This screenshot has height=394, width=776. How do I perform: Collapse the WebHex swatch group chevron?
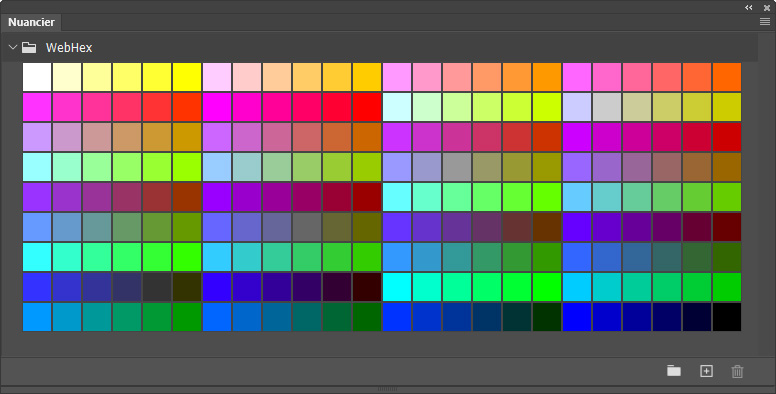(13, 48)
